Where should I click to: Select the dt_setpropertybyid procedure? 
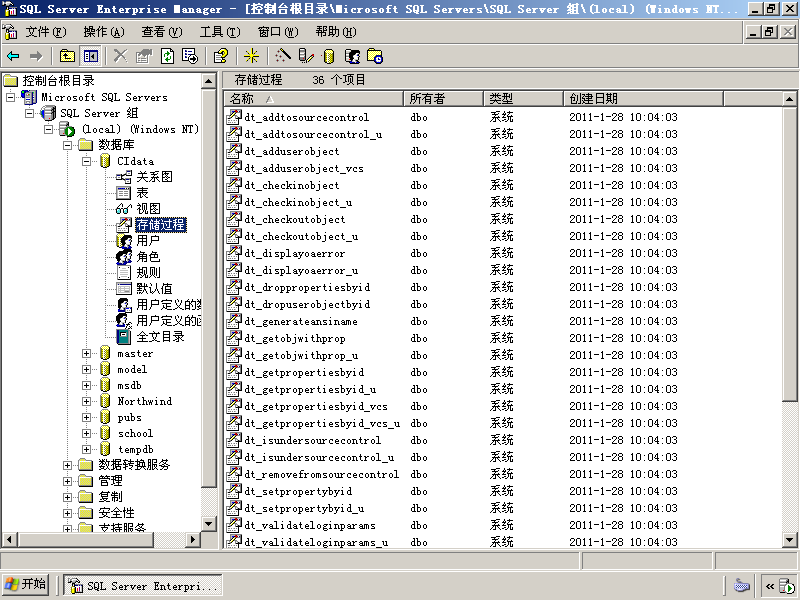[x=298, y=491]
